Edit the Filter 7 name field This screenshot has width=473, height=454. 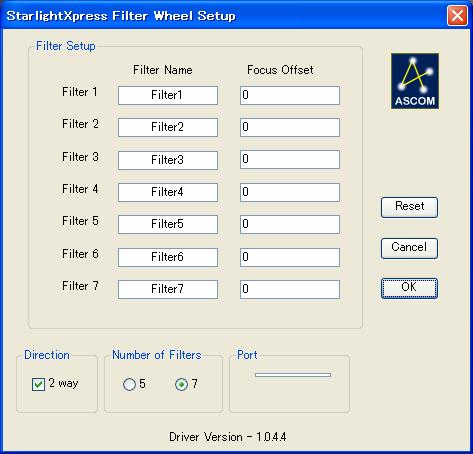(168, 289)
